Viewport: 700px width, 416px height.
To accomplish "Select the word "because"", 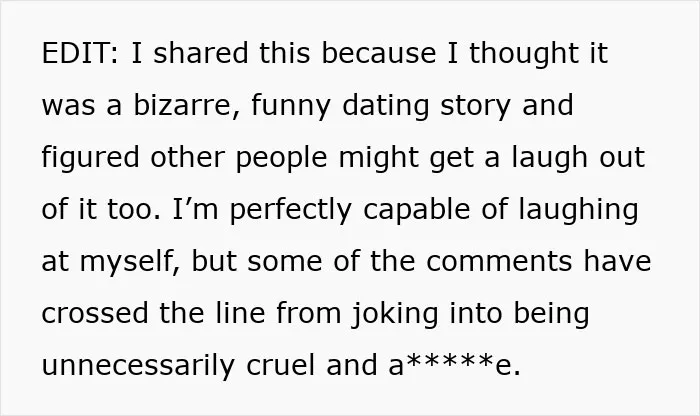I will pos(379,53).
